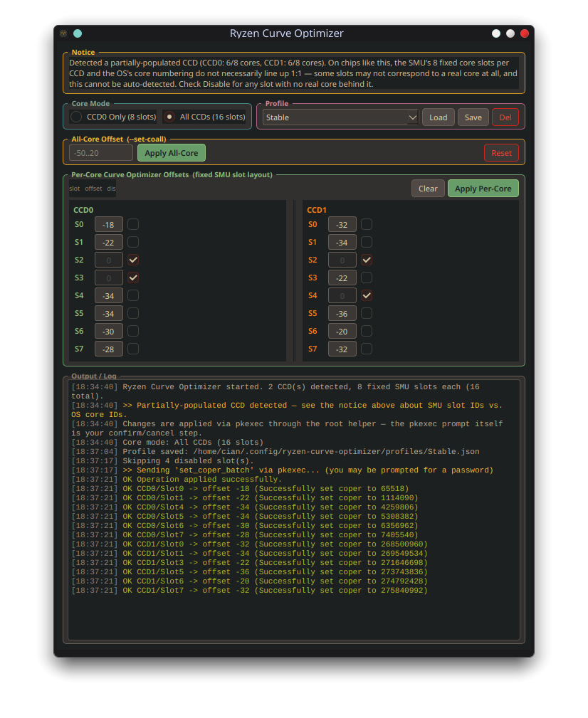Click log line 'Core mode: All CCDs (16 slots)'
This screenshot has height=718, width=588.
click(x=167, y=443)
